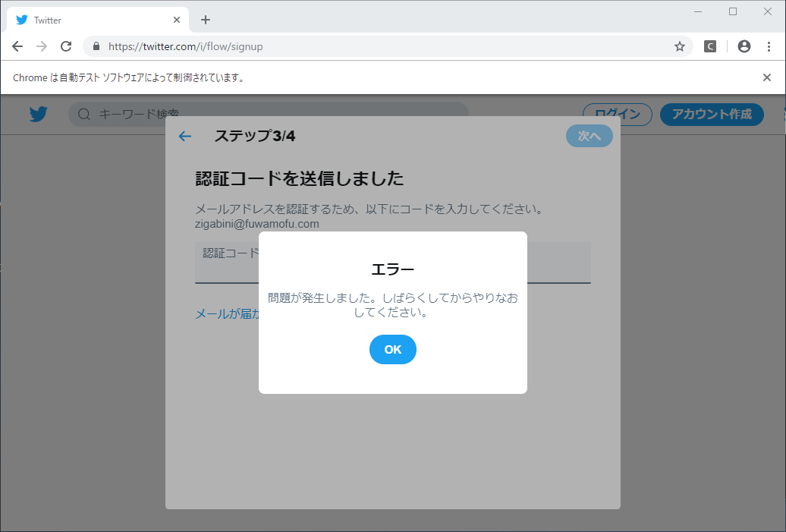Open Chrome three-dot menu
786x532 pixels.
[x=769, y=46]
